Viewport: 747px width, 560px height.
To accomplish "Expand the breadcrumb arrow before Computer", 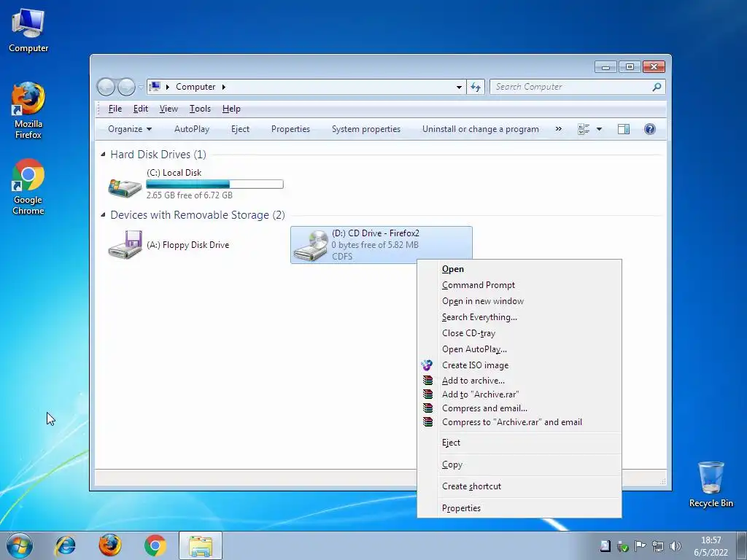I will point(168,87).
